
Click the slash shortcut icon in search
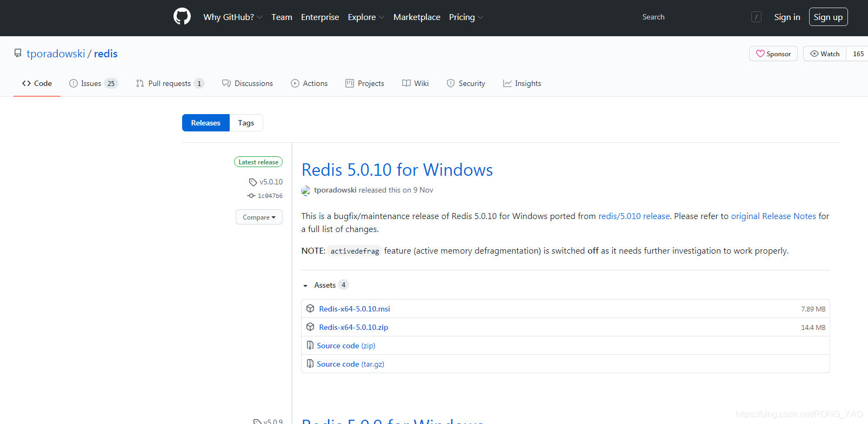click(756, 17)
